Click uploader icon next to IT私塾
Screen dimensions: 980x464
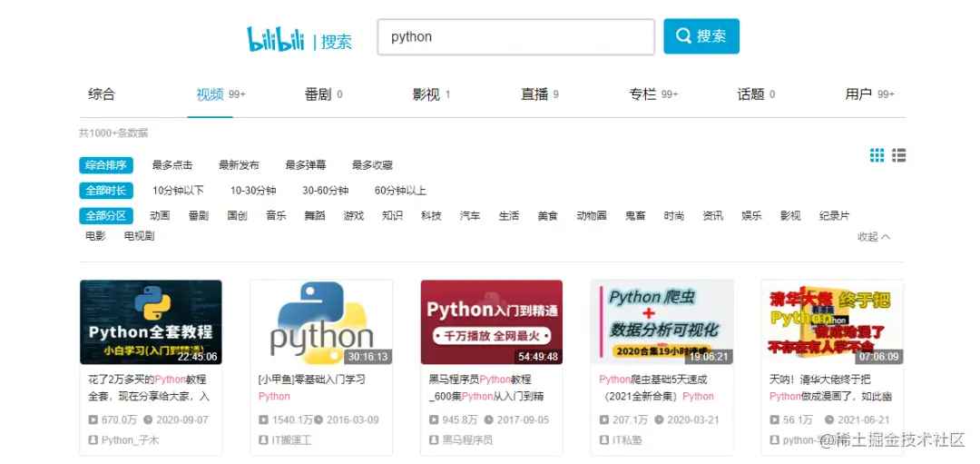pyautogui.click(x=603, y=439)
